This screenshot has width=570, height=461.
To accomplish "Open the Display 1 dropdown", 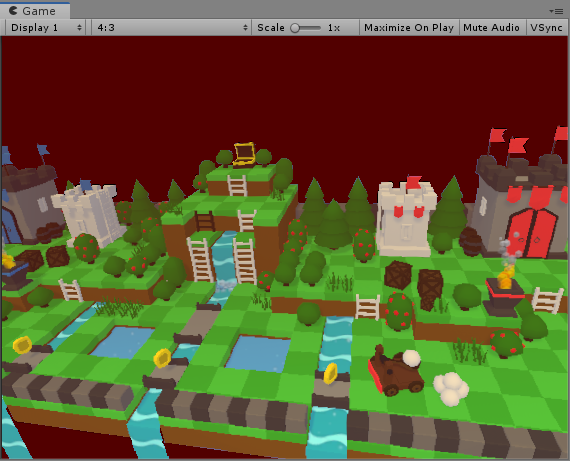I will coord(45,28).
